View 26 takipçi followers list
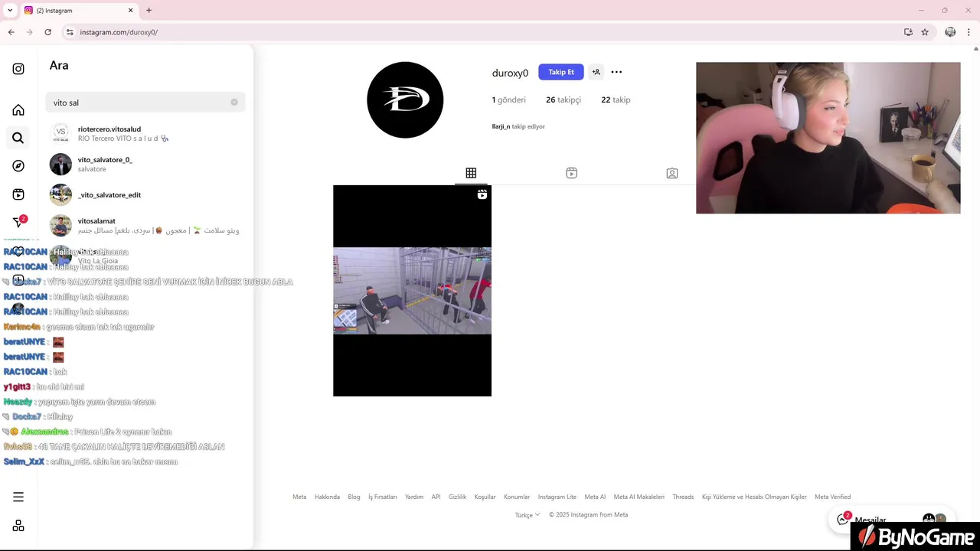The height and width of the screenshot is (551, 980). click(x=563, y=99)
